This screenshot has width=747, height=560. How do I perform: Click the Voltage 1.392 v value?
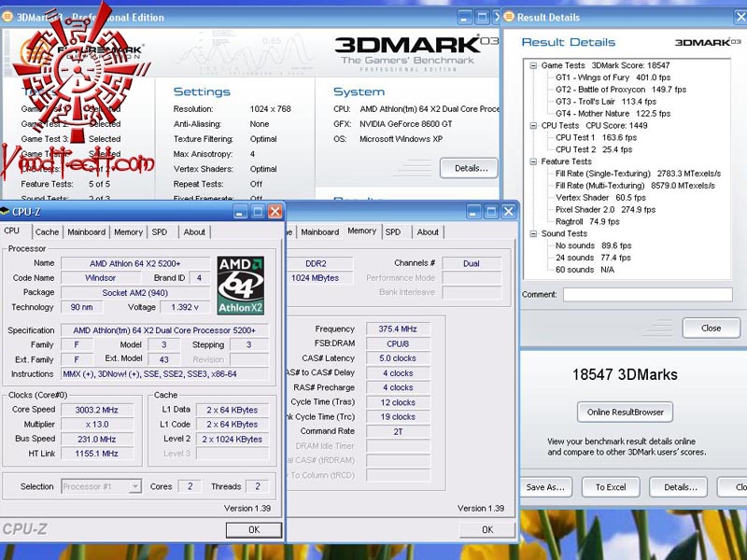(184, 307)
